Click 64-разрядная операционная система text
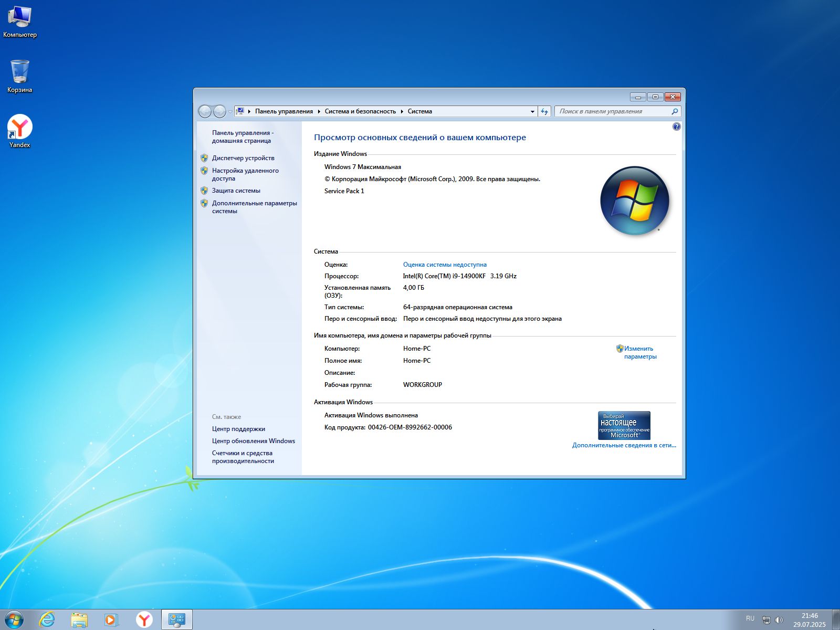 pos(458,307)
